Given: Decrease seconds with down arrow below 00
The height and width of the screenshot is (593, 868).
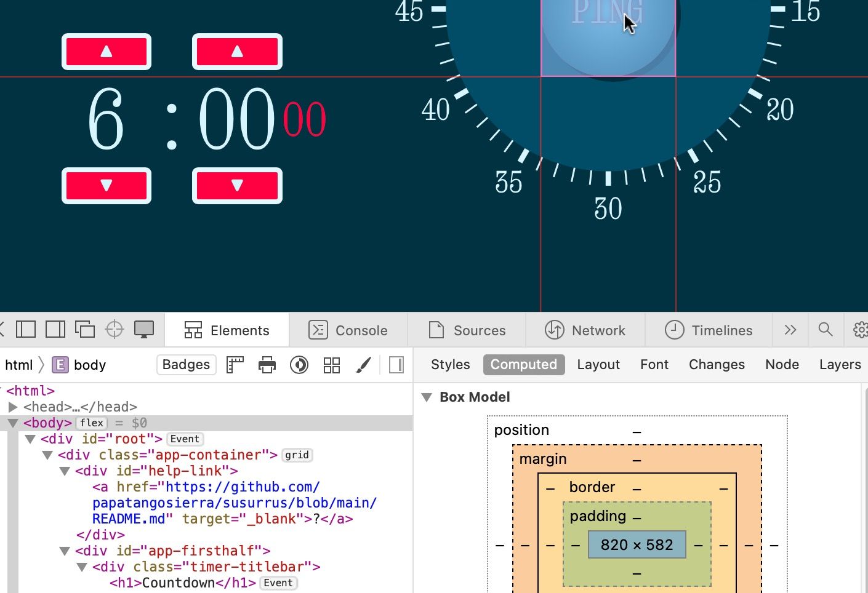Looking at the screenshot, I should point(237,186).
